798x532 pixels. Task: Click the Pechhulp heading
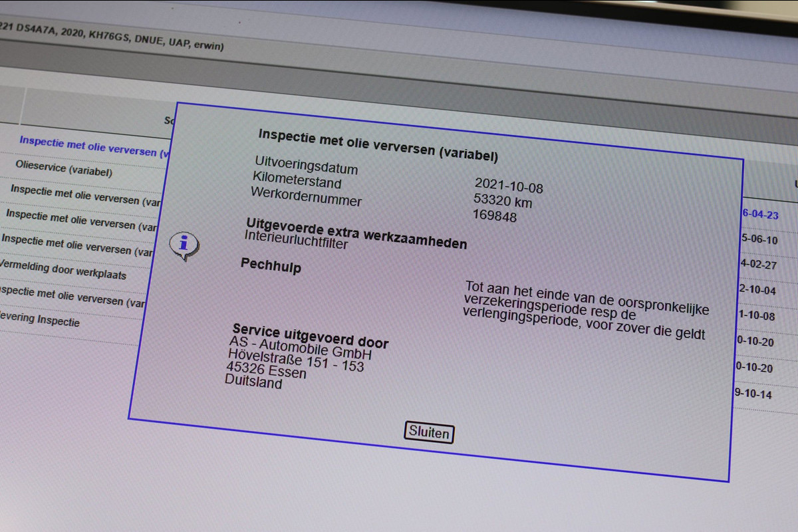[x=271, y=267]
